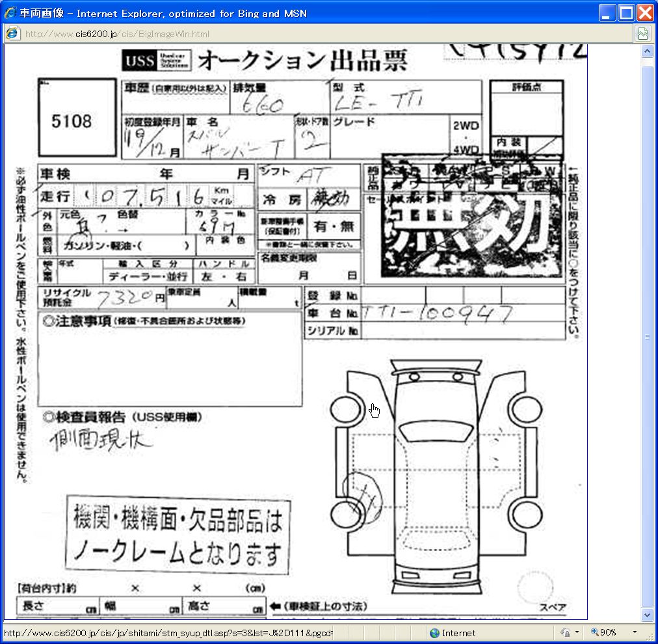The image size is (658, 644).
Task: Click the zoom magnifier icon in status bar
Action: (x=594, y=633)
